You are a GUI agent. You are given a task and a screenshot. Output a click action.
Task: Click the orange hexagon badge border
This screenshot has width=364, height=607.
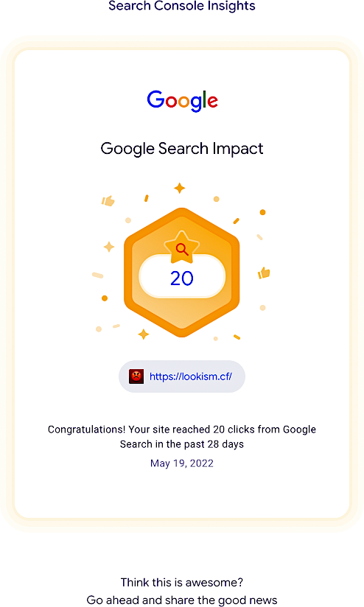(127, 272)
